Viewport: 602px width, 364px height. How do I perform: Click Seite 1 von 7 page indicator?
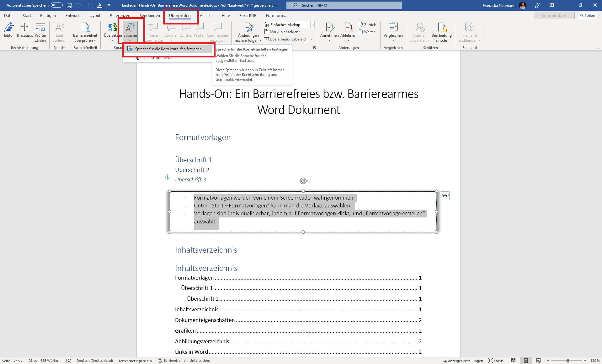pyautogui.click(x=12, y=361)
